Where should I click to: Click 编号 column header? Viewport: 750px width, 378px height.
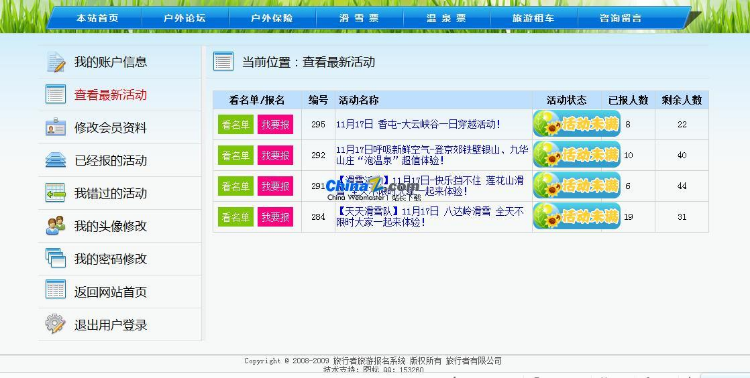318,100
